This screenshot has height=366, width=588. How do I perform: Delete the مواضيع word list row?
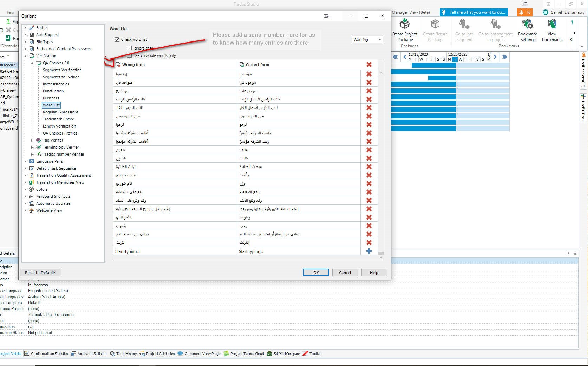click(369, 91)
